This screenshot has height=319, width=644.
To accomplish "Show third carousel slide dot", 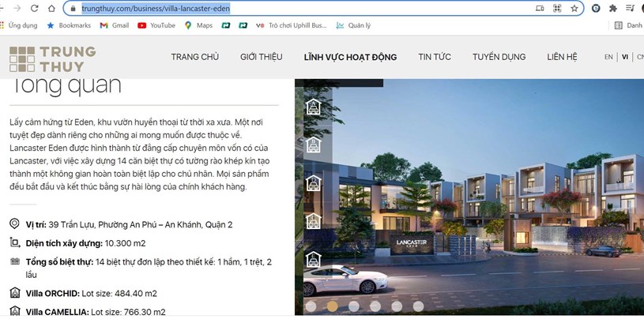I will 354,306.
